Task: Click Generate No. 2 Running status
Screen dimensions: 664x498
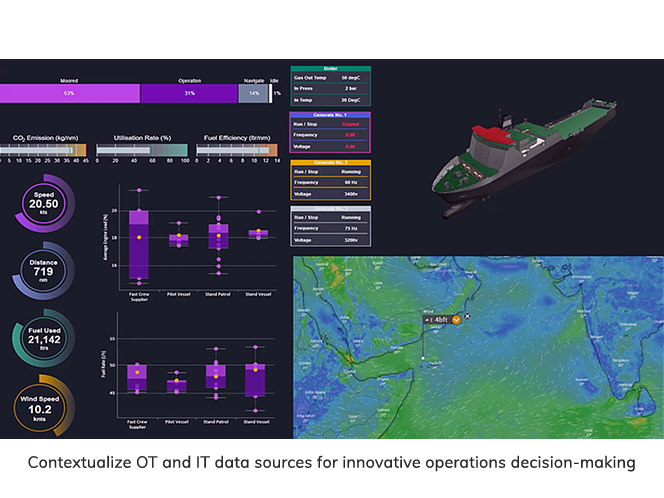Action: (x=349, y=172)
